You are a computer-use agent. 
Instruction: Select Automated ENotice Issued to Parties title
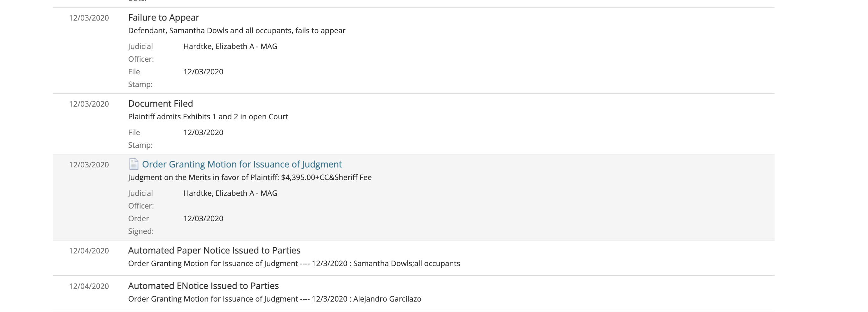pos(204,286)
